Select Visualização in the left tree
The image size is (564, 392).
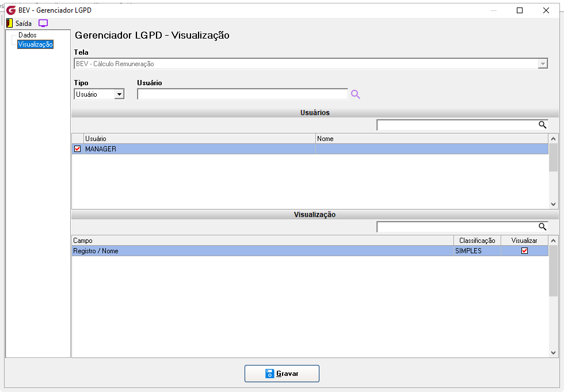pos(35,44)
